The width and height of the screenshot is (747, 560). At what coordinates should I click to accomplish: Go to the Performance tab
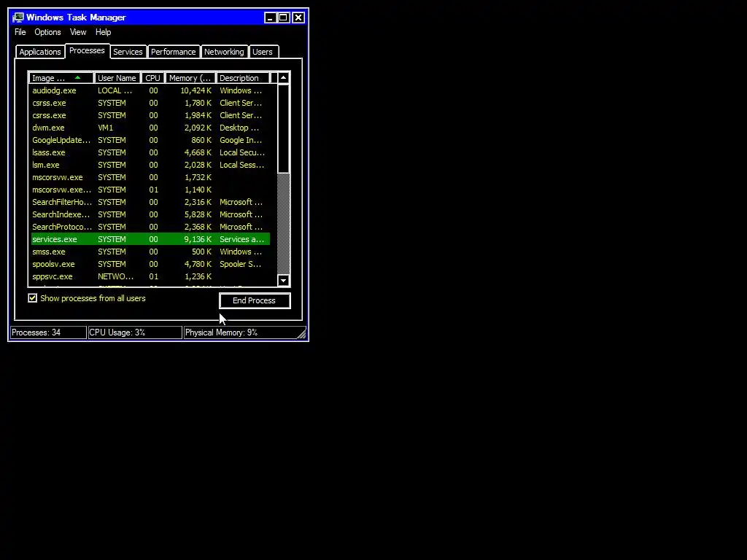pos(174,52)
